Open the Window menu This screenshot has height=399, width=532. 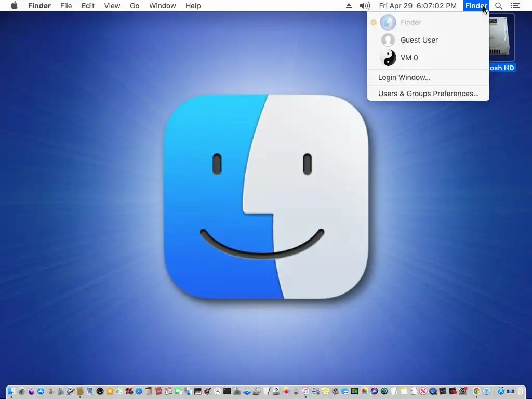(x=163, y=6)
